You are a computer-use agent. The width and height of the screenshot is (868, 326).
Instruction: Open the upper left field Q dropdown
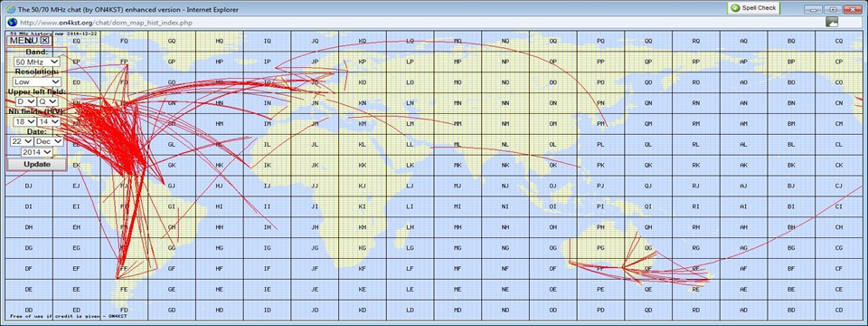click(47, 102)
